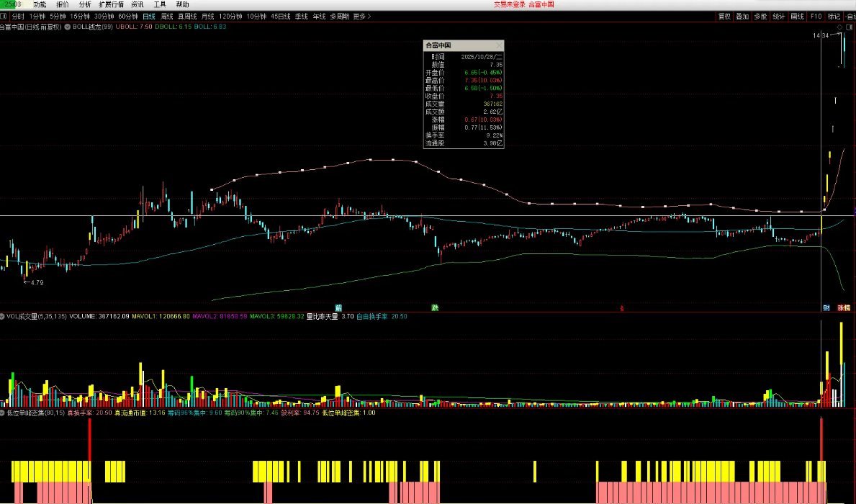The height and width of the screenshot is (504, 856).
Task: Click the panel layout icon left of 分时
Action: tap(4, 16)
